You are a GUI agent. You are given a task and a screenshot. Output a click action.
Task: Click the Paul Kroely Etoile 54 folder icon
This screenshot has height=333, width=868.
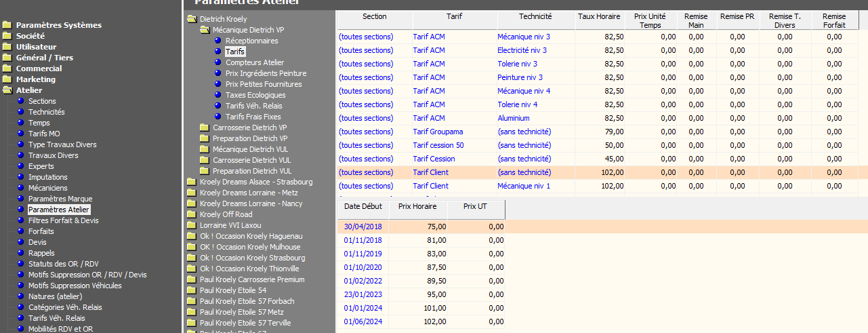click(192, 290)
